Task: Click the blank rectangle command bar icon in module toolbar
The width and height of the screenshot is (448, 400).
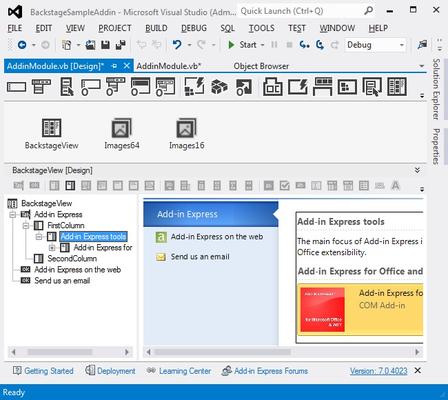Action: (x=16, y=87)
